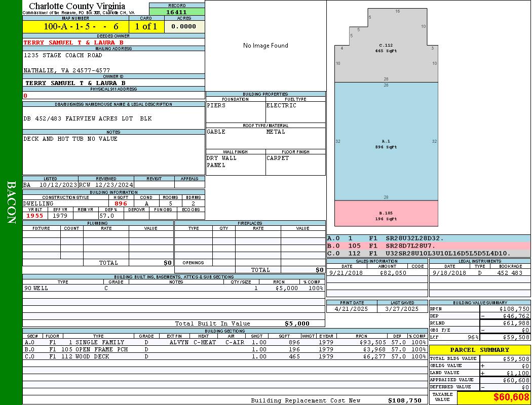Click the sale amount $82,050
Screen dimensions: 532x405
pyautogui.click(x=393, y=273)
